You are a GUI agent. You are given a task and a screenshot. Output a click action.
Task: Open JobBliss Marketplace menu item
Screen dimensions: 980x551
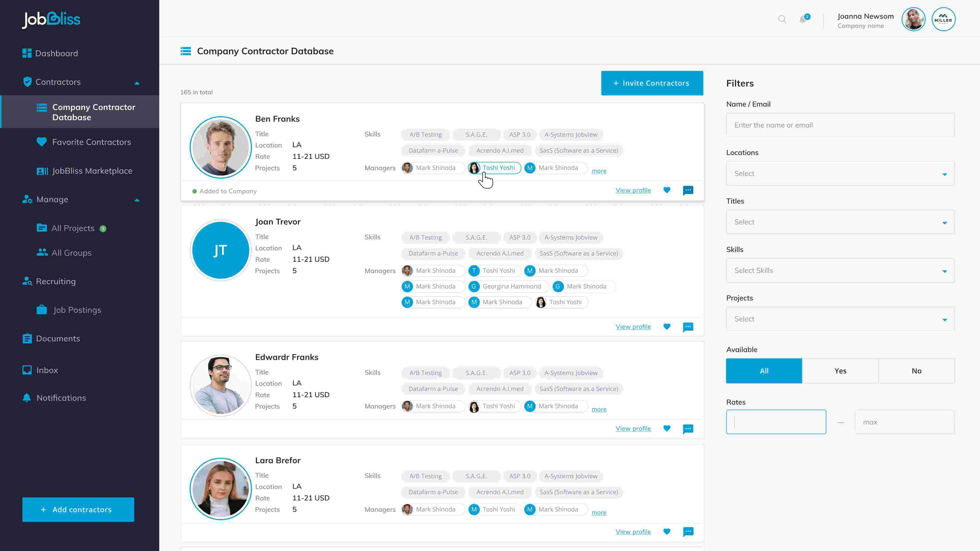tap(92, 171)
